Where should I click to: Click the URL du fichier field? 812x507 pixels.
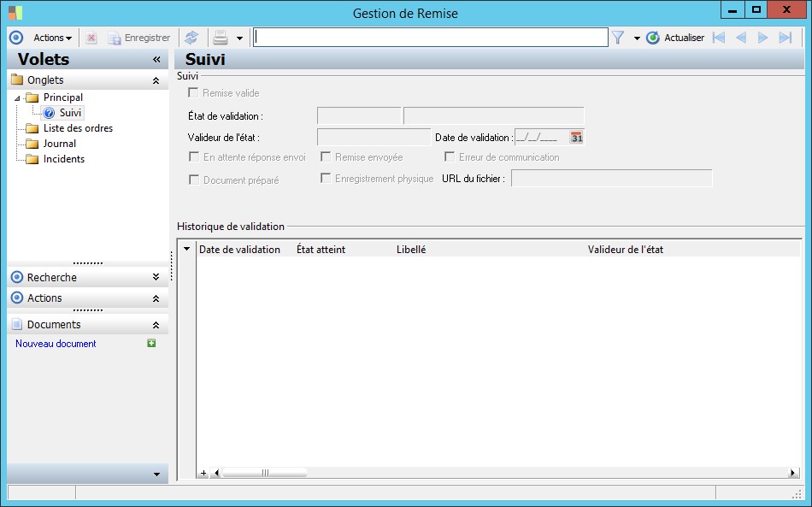click(612, 179)
